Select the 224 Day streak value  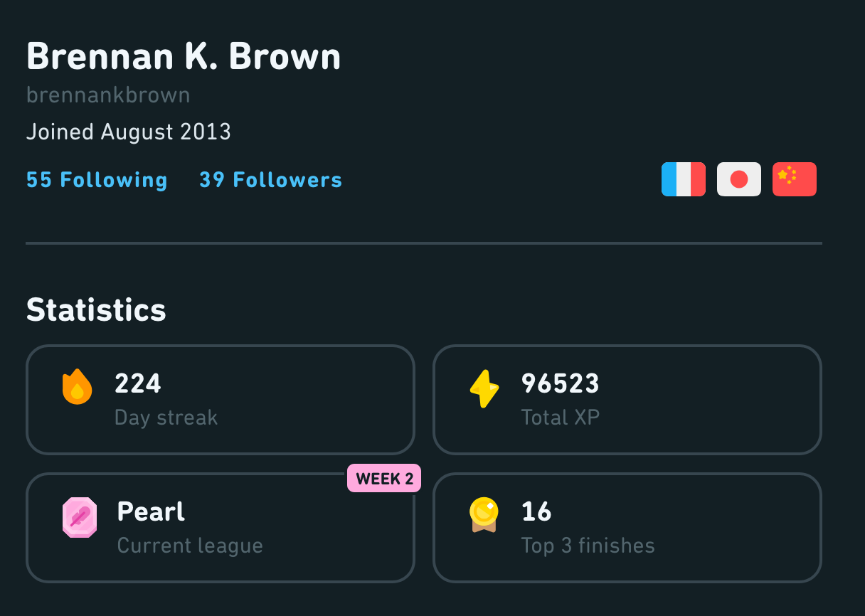click(138, 384)
